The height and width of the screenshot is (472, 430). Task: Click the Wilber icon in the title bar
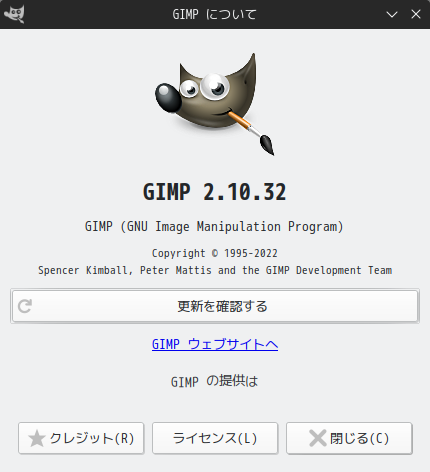tap(14, 14)
